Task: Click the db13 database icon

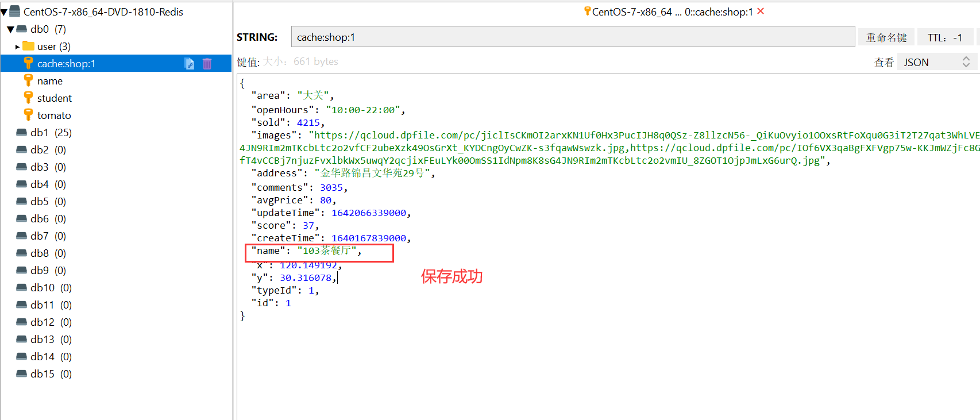Action: [x=22, y=339]
